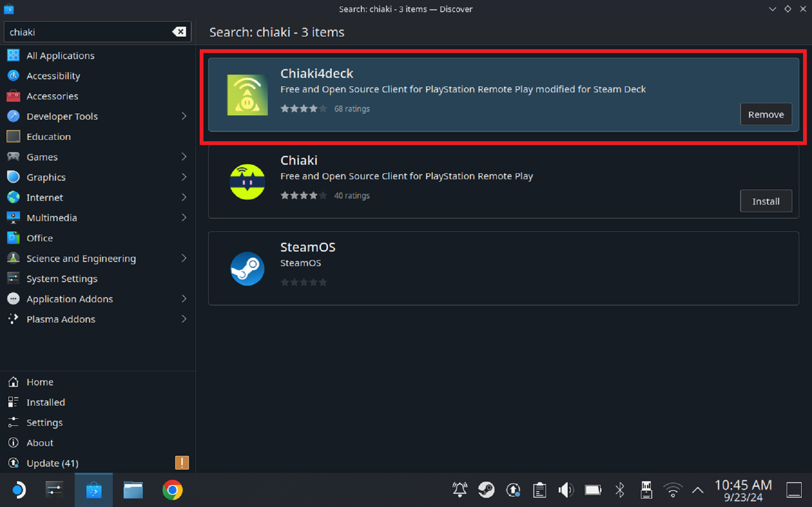The height and width of the screenshot is (507, 812).
Task: Launch Google Chrome from the taskbar
Action: [x=172, y=490]
